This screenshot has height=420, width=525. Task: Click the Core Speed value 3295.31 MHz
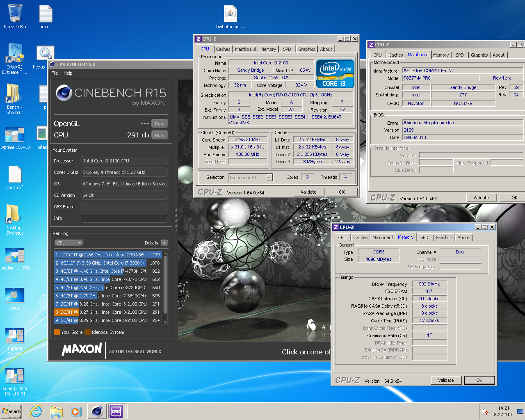point(248,139)
